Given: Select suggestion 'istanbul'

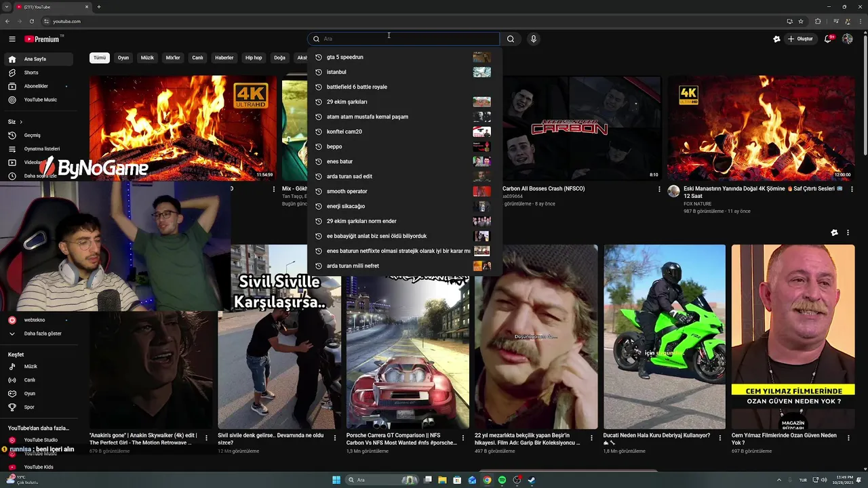Looking at the screenshot, I should pos(405,72).
